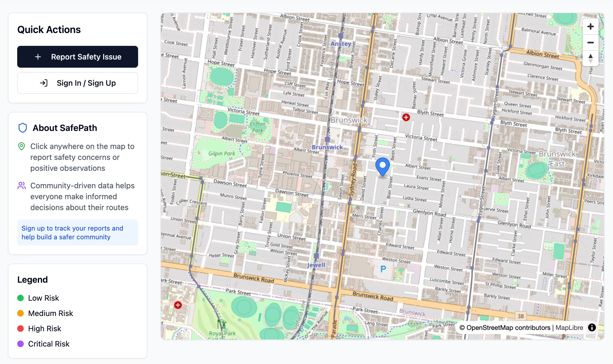Open Sign In / Sign Up
The height and width of the screenshot is (364, 613).
pos(78,83)
